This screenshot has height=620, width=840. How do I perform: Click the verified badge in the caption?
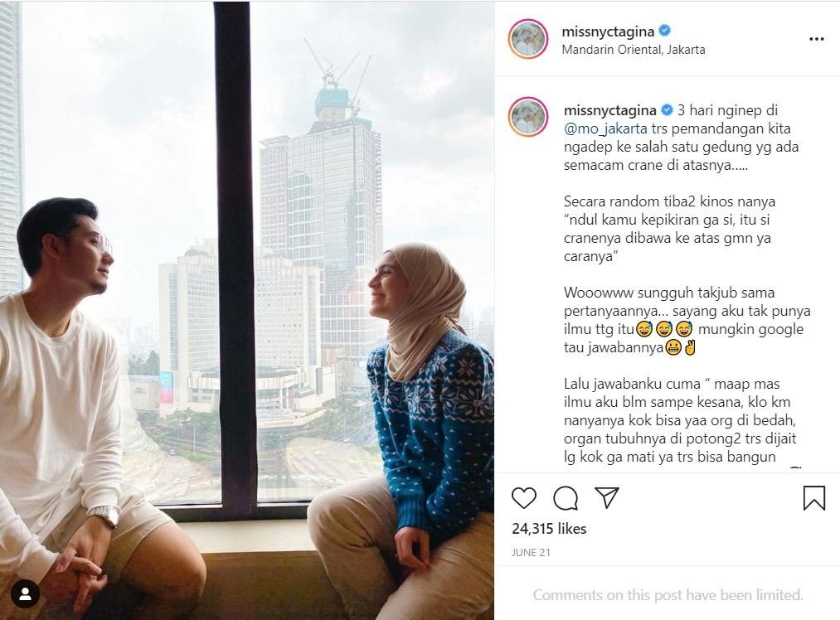pos(667,109)
